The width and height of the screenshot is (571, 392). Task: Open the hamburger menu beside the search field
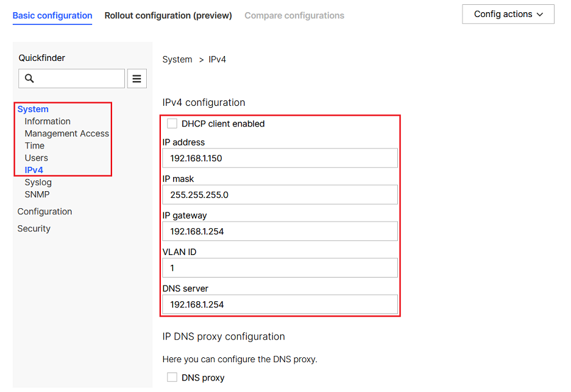pos(137,78)
